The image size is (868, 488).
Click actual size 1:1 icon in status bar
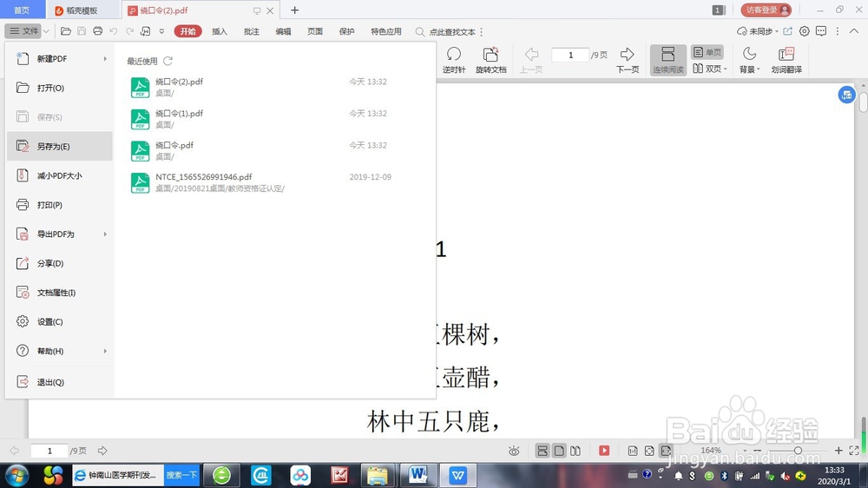click(633, 451)
